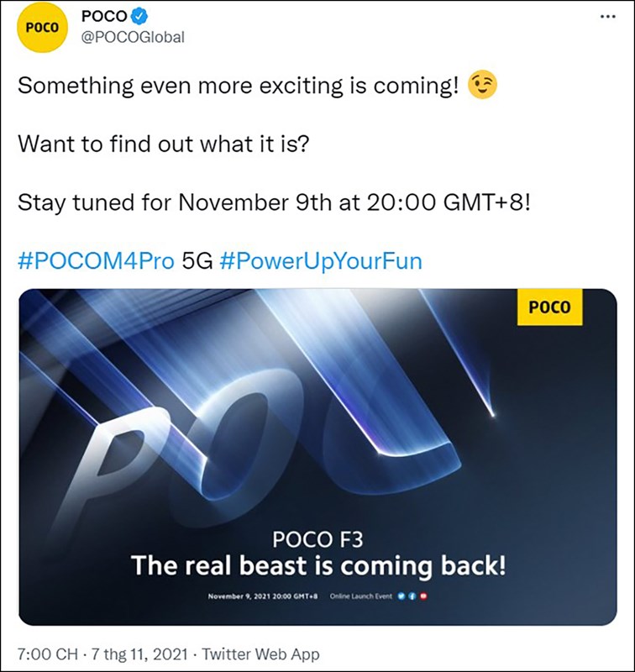The width and height of the screenshot is (635, 672).
Task: Click the YouTube icon in the banner
Action: coord(425,596)
